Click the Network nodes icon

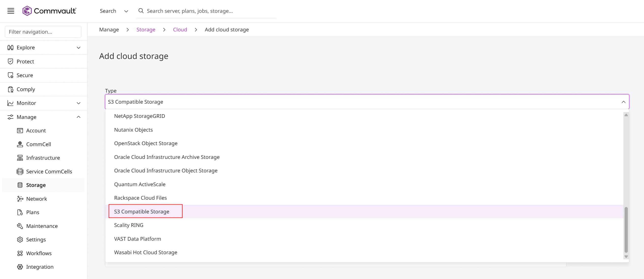click(x=20, y=199)
